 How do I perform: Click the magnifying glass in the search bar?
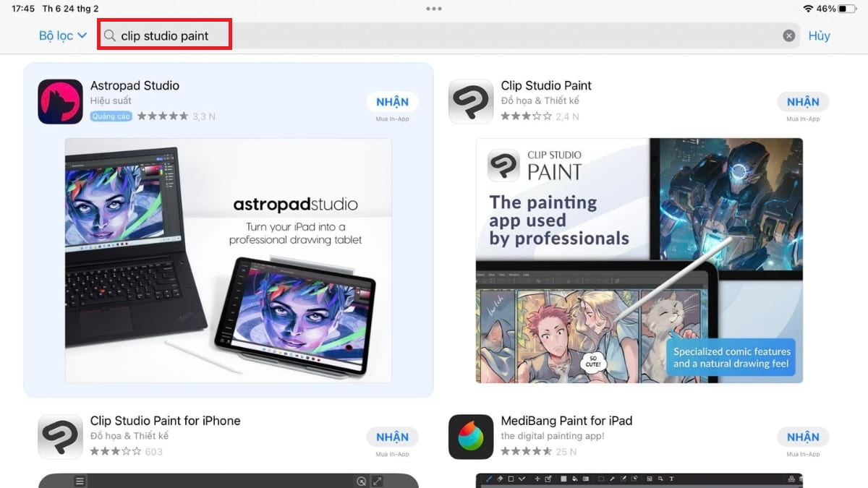point(109,35)
